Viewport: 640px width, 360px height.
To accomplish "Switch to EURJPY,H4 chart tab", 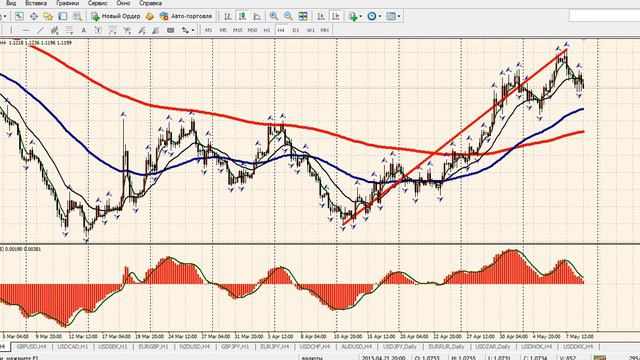I will (275, 347).
